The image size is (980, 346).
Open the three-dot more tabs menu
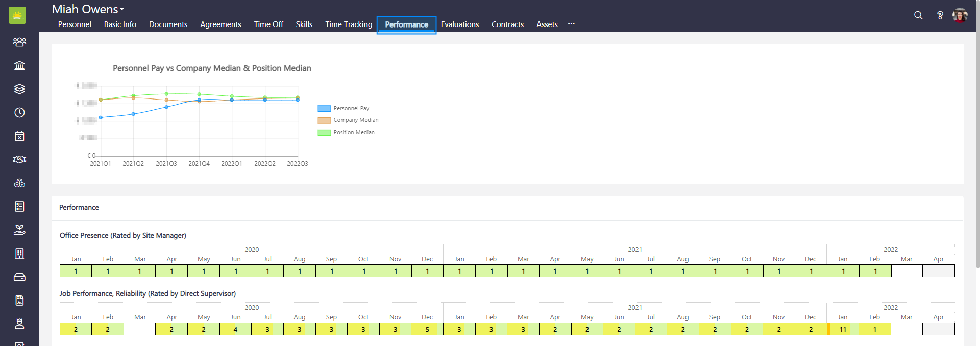pyautogui.click(x=571, y=24)
